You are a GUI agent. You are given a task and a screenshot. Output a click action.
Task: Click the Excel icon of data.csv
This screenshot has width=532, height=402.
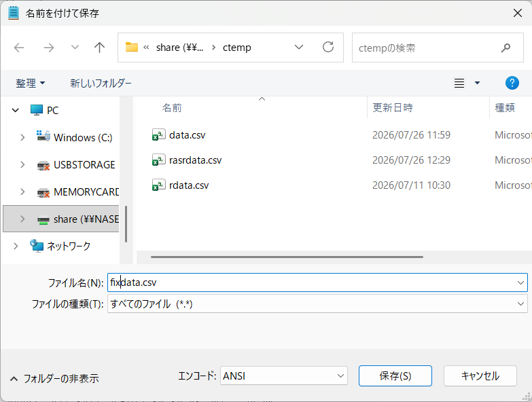pos(158,135)
